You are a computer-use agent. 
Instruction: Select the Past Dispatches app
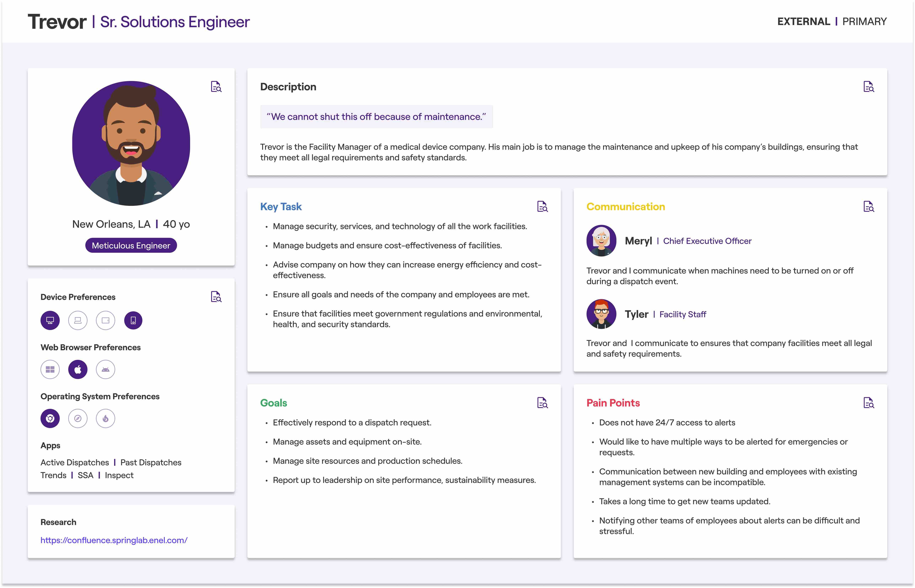[x=151, y=462]
